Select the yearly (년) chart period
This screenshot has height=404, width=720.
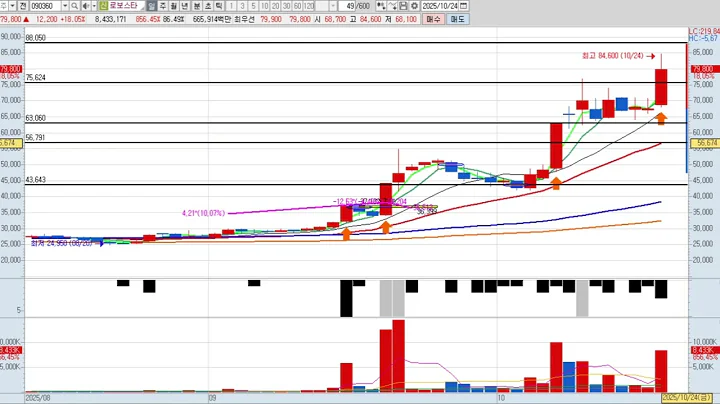coord(185,6)
